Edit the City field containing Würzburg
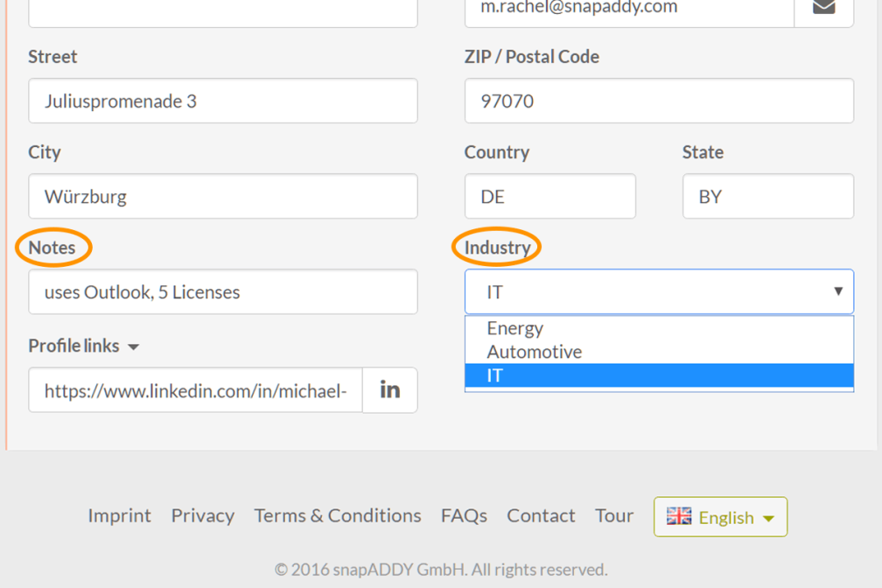The height and width of the screenshot is (588, 882). click(x=223, y=196)
